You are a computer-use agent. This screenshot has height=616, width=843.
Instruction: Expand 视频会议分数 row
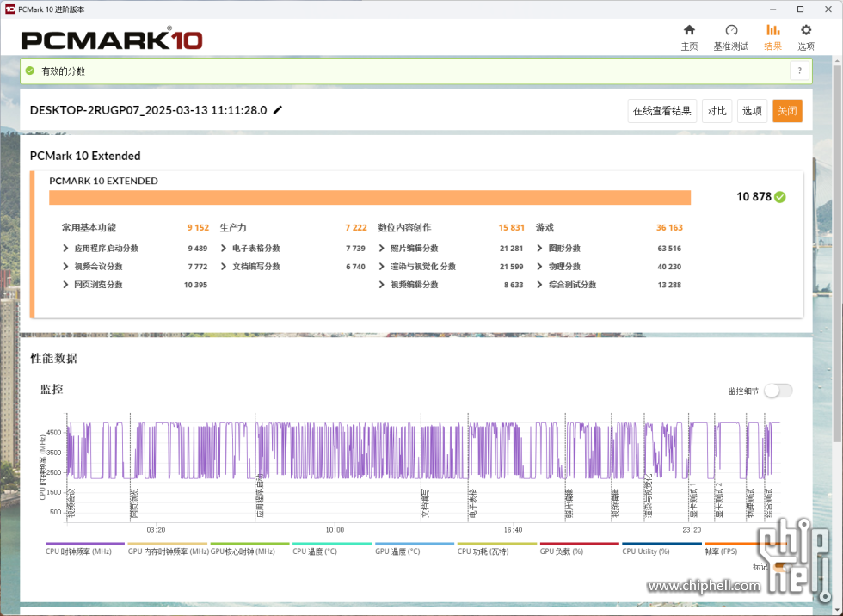coord(65,267)
